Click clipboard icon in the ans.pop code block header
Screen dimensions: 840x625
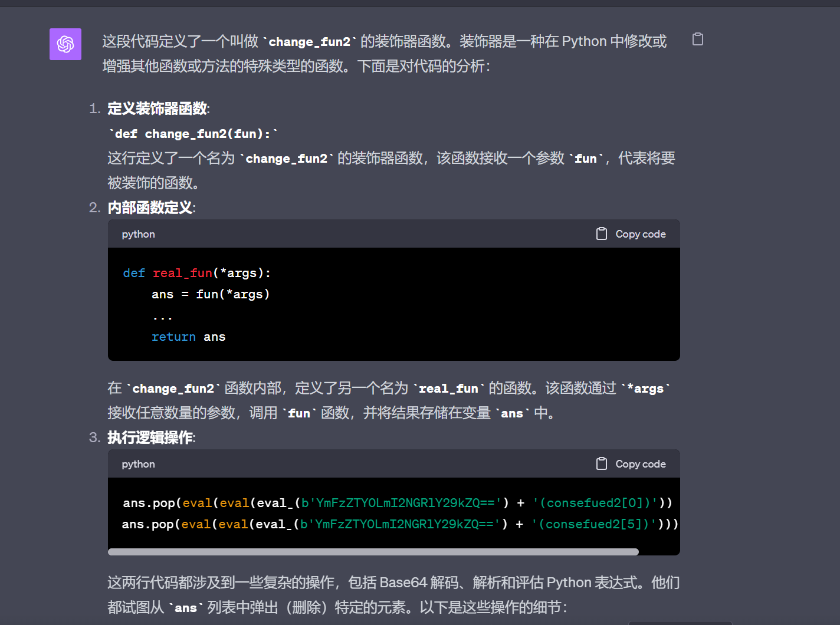[601, 464]
